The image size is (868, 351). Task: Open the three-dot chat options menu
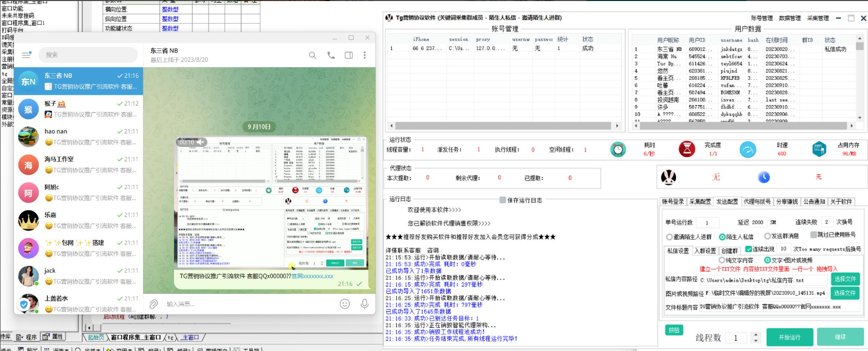364,55
